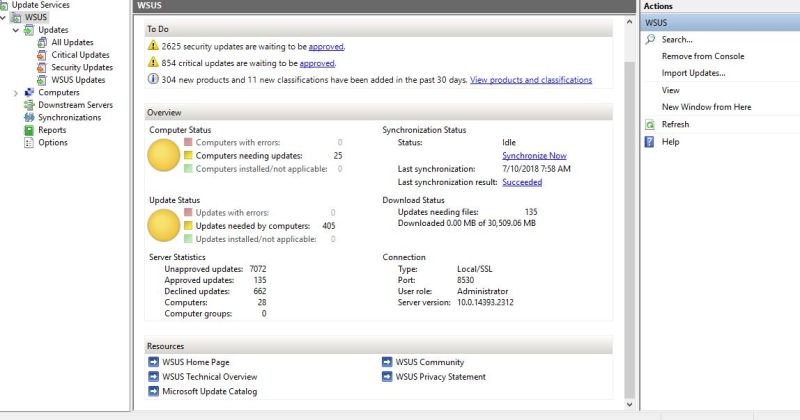Open the View action submenu
800x420 pixels.
pyautogui.click(x=670, y=90)
